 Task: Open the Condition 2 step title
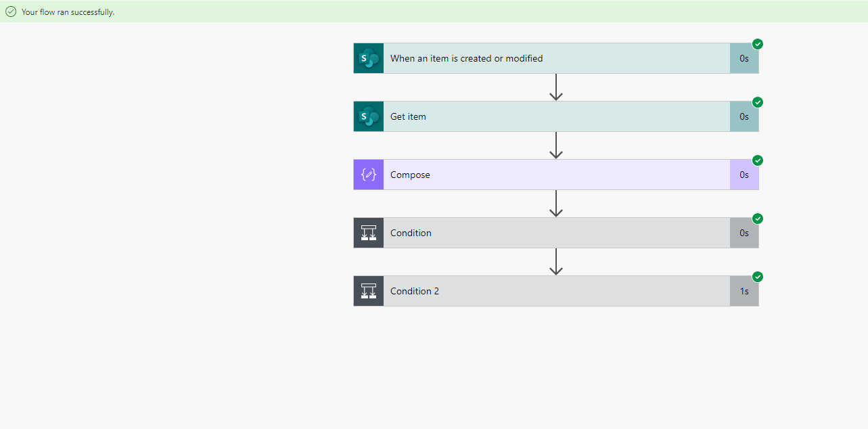pyautogui.click(x=415, y=291)
